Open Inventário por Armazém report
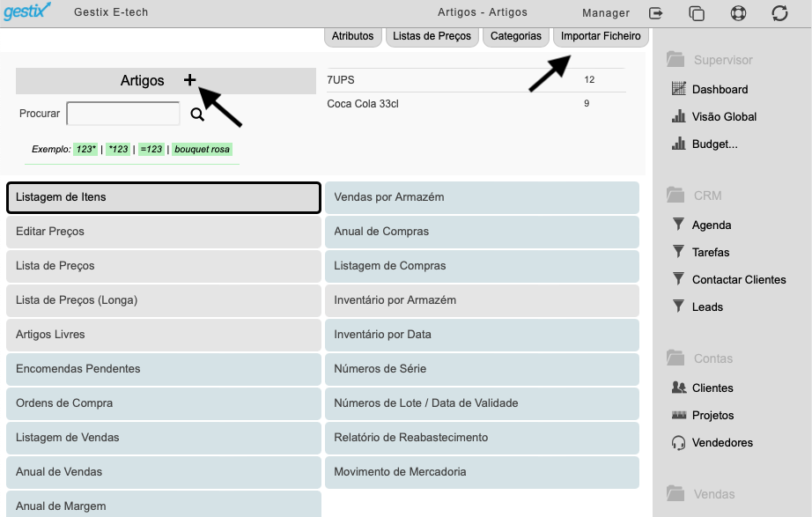812x517 pixels. click(482, 300)
